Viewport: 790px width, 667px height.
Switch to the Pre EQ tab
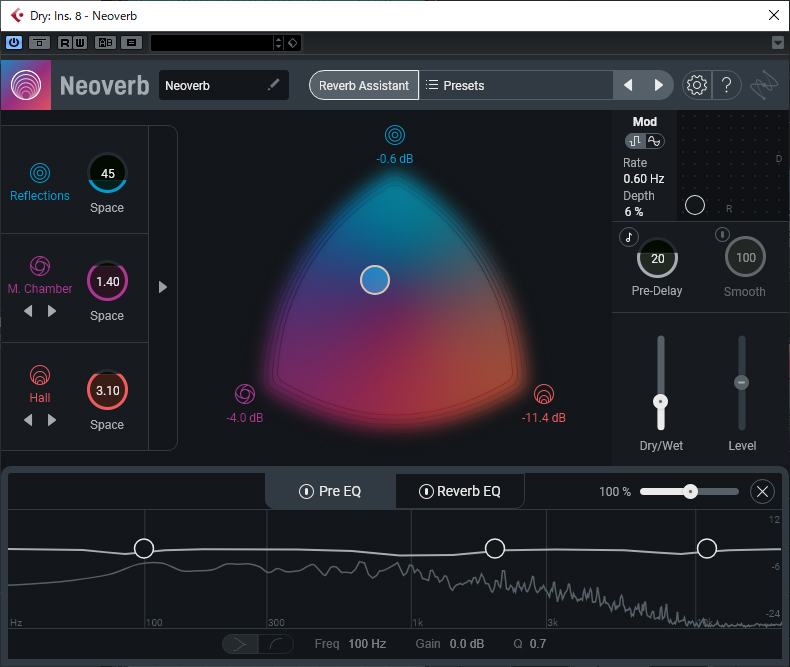click(331, 491)
